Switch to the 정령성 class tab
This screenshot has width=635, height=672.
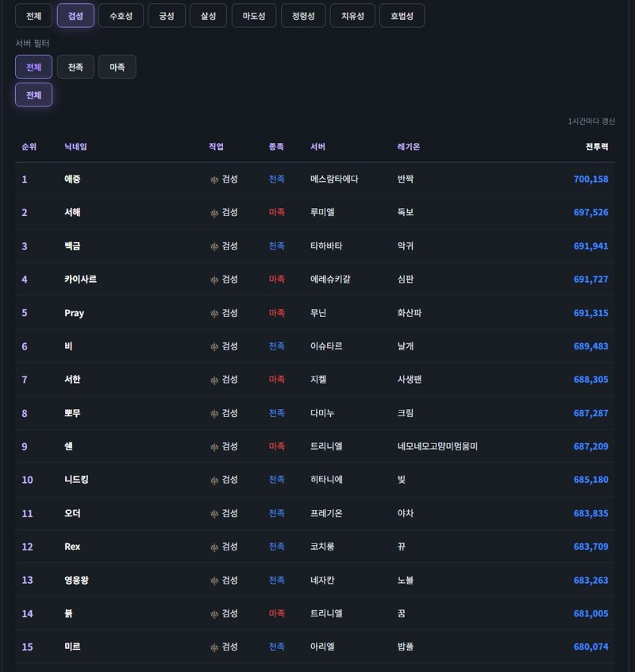(x=303, y=16)
